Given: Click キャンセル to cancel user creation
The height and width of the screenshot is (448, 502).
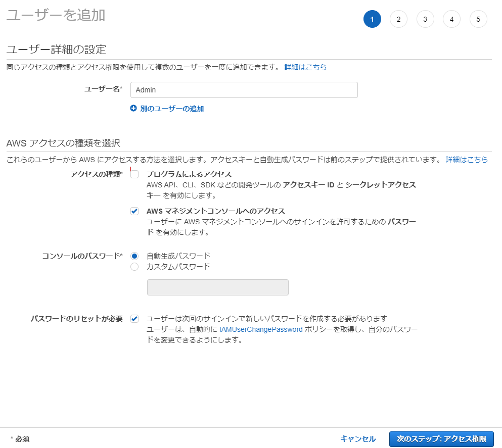Looking at the screenshot, I should 358,439.
